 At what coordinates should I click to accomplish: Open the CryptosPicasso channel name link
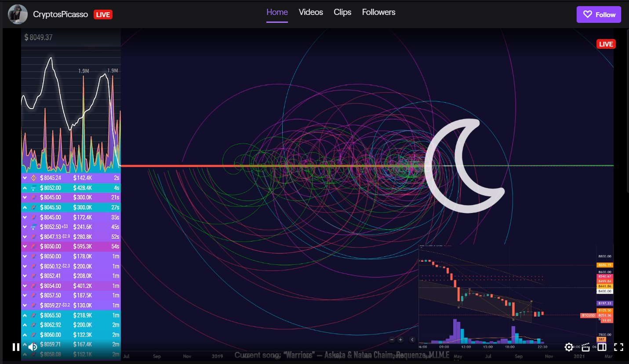(x=61, y=14)
